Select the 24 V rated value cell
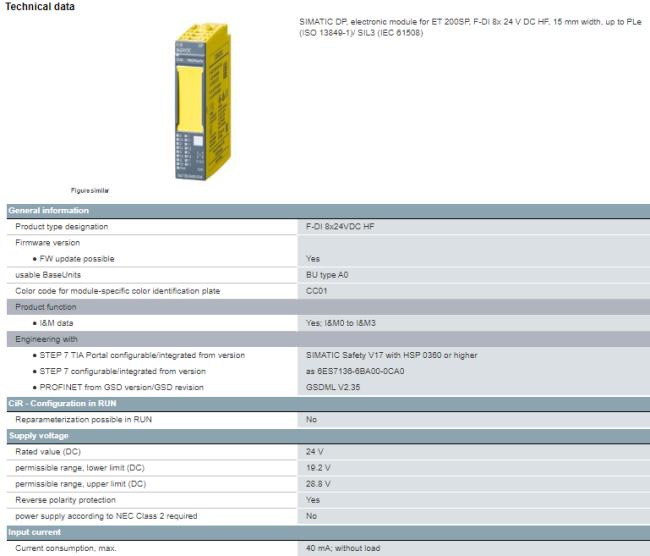The height and width of the screenshot is (556, 650). click(314, 452)
